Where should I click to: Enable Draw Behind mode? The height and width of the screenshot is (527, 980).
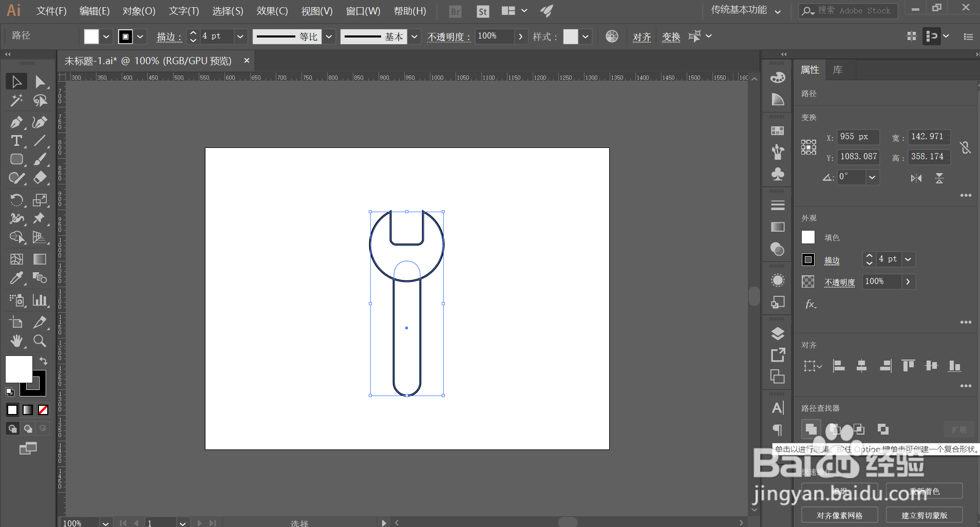[x=28, y=428]
